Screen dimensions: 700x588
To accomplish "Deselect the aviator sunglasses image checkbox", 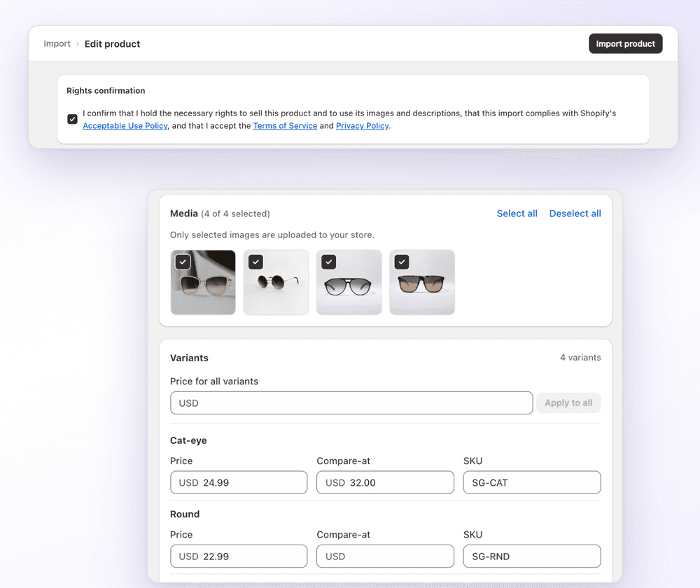I will [328, 262].
